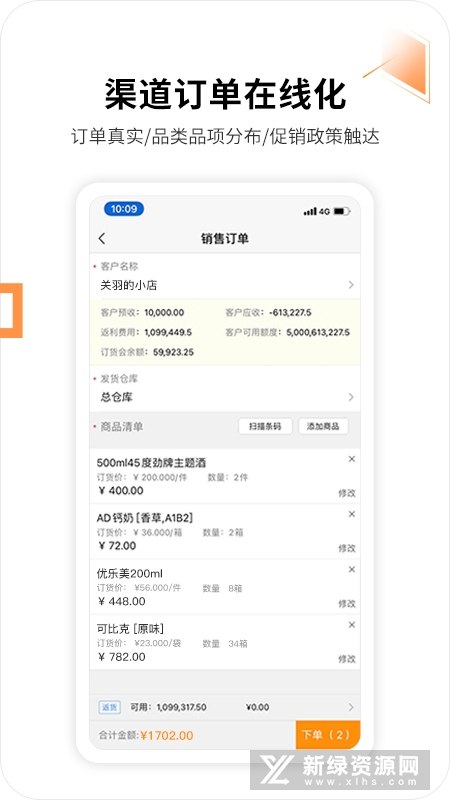450x800 pixels.
Task: Click the 销售订单 page title
Action: [x=224, y=238]
